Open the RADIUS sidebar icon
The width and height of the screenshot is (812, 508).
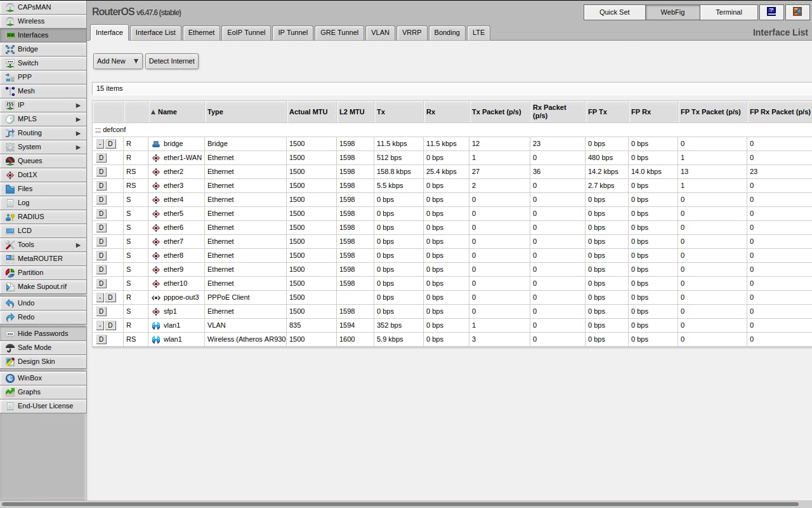(x=10, y=217)
